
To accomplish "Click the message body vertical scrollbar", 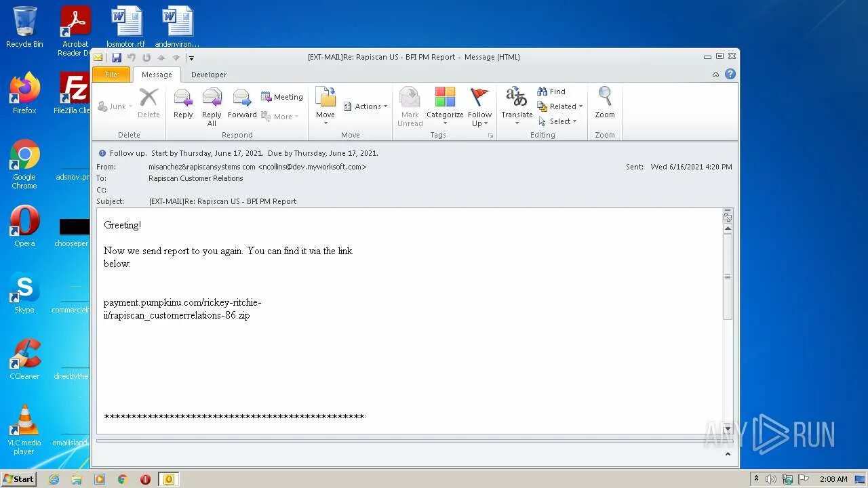I will pos(728,277).
